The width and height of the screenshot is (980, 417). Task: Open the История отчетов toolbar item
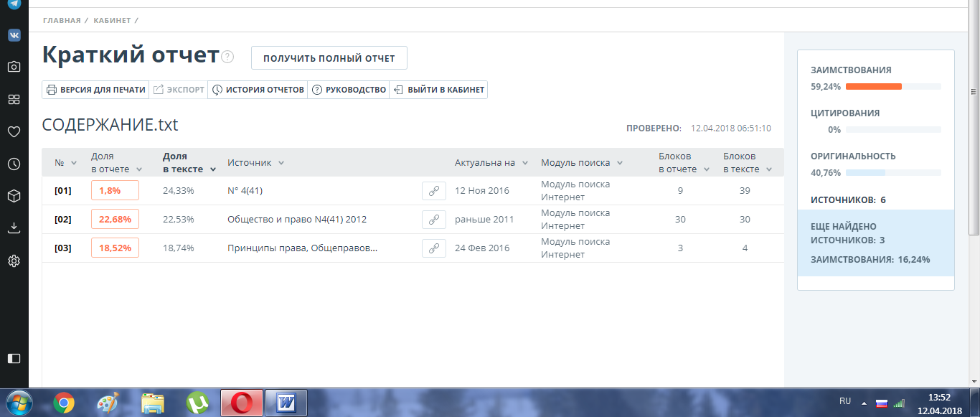pyautogui.click(x=258, y=90)
